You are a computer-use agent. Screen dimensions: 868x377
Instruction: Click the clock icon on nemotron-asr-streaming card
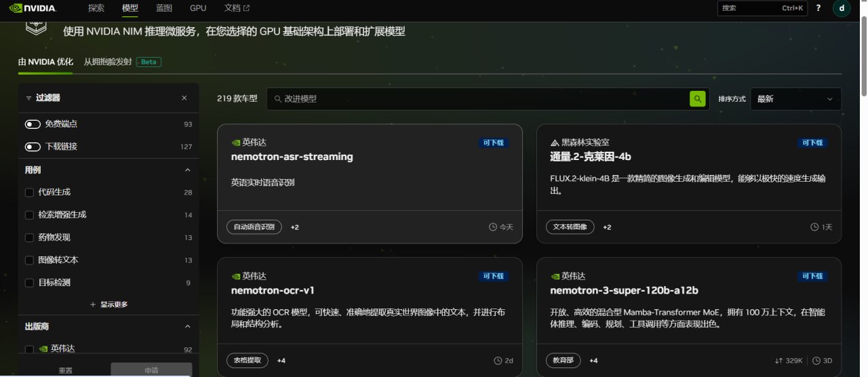[x=493, y=227]
